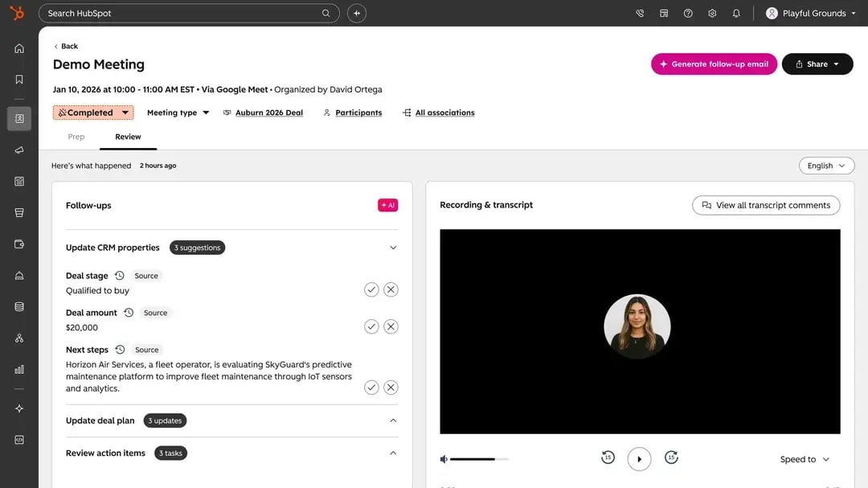Open the reporting bar chart sidebar icon

pos(18,370)
